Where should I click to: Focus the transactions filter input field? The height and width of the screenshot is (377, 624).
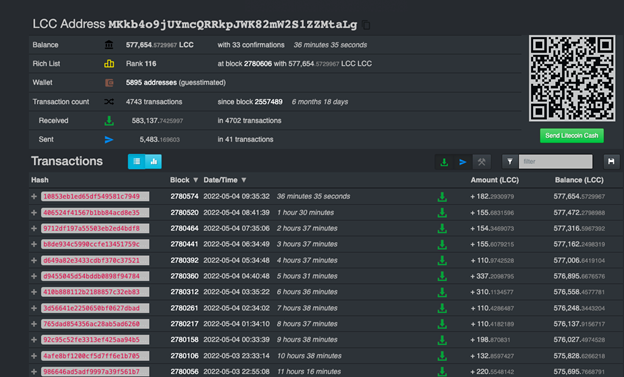pyautogui.click(x=556, y=162)
